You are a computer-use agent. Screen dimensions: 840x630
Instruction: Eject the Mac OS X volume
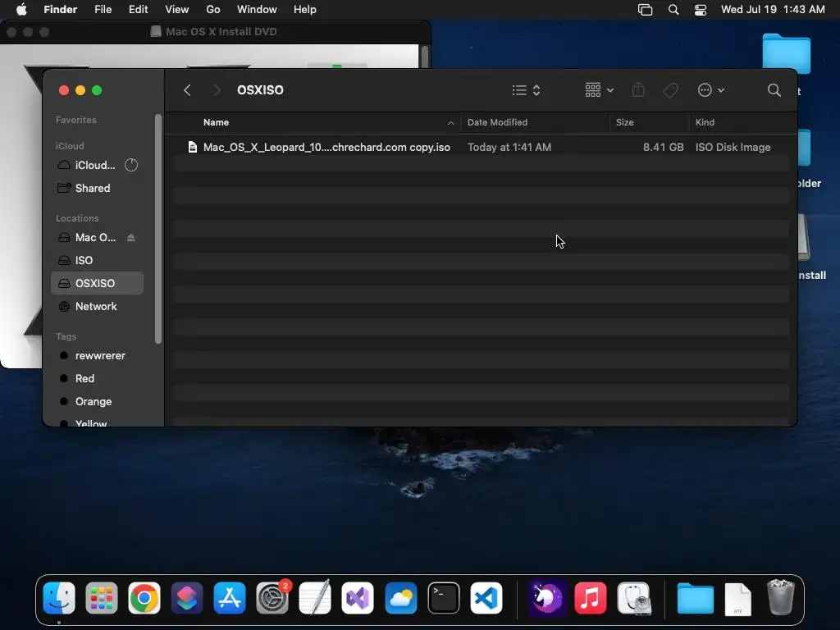point(130,237)
